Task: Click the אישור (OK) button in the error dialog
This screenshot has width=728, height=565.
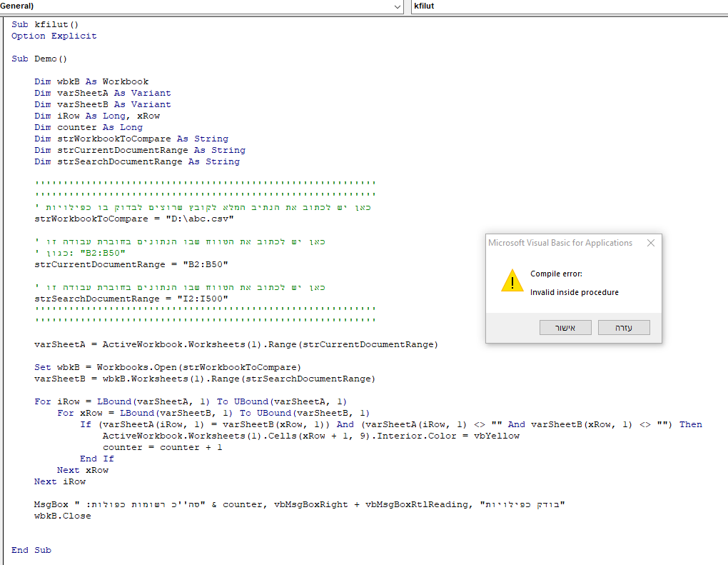Action: click(565, 328)
